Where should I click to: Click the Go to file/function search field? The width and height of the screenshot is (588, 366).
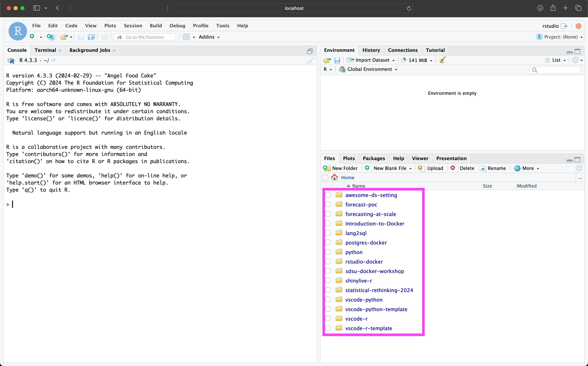coord(145,37)
